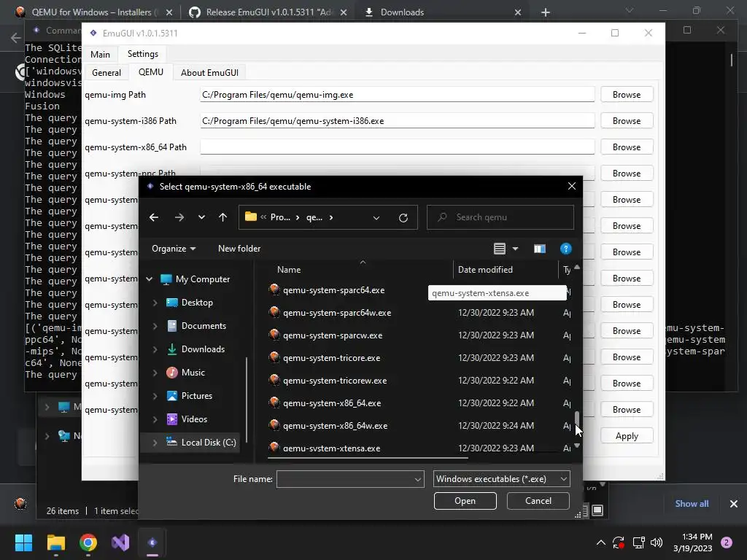The width and height of the screenshot is (747, 560).
Task: Expand Music tree node
Action: pos(155,373)
